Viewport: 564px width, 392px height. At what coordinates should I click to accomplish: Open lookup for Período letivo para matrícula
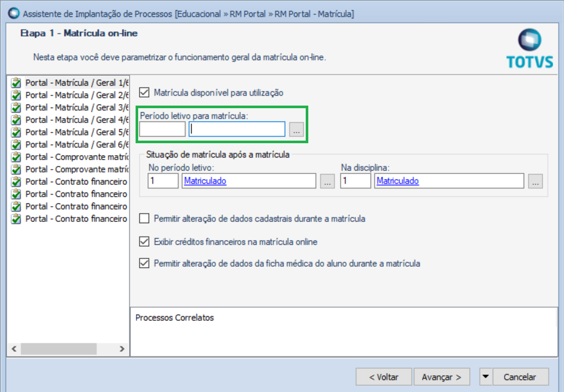[x=296, y=129]
